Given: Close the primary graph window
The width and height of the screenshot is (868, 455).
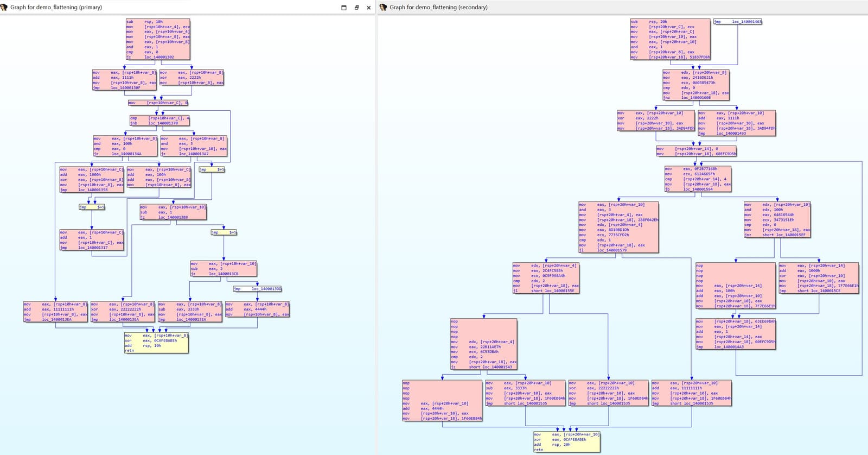Looking at the screenshot, I should (369, 8).
